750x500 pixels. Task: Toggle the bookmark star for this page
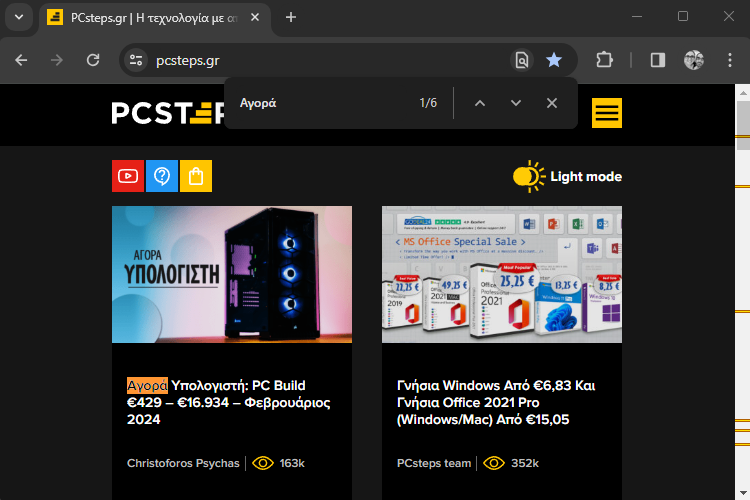pyautogui.click(x=554, y=60)
